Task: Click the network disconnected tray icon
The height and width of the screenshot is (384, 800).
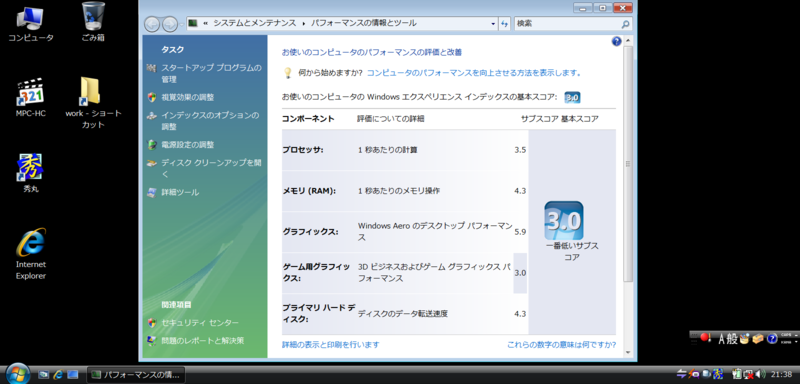Action: click(x=748, y=374)
